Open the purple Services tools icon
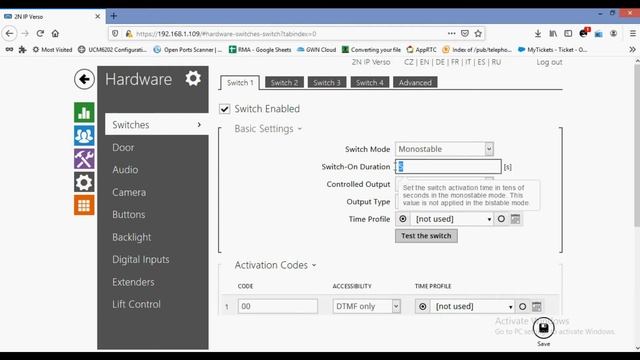The image size is (640, 360). pyautogui.click(x=84, y=159)
